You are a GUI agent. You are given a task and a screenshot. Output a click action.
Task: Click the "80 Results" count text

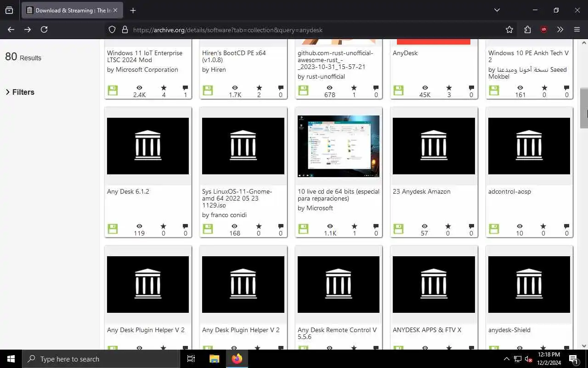click(23, 57)
